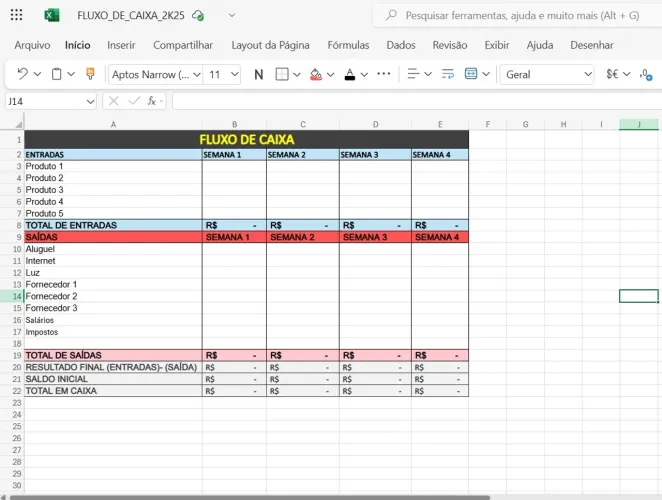Select the Fornecedor 2 cell
The height and width of the screenshot is (500, 662).
[x=113, y=296]
